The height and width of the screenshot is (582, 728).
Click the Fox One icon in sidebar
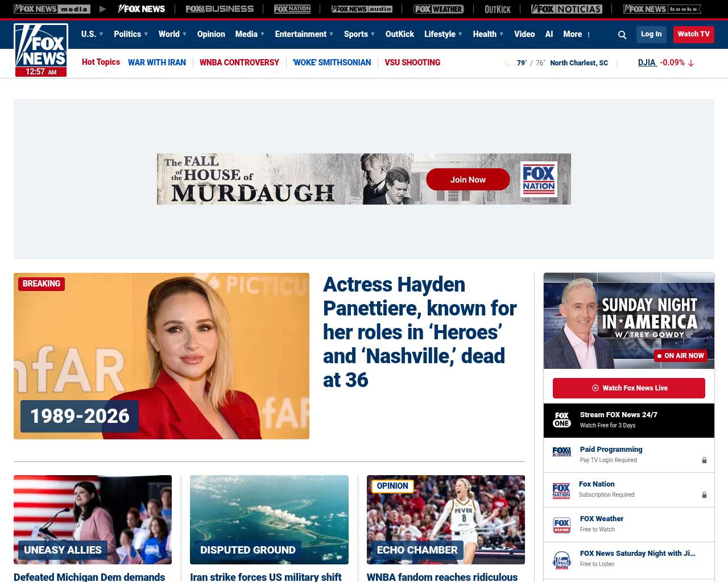click(x=562, y=420)
